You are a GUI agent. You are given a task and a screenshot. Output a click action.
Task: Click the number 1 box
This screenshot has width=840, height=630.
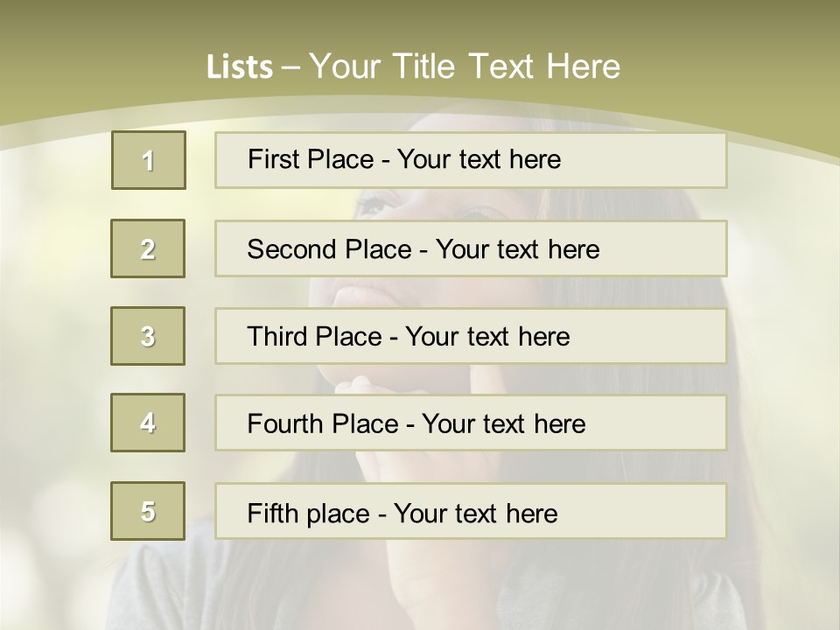148,160
